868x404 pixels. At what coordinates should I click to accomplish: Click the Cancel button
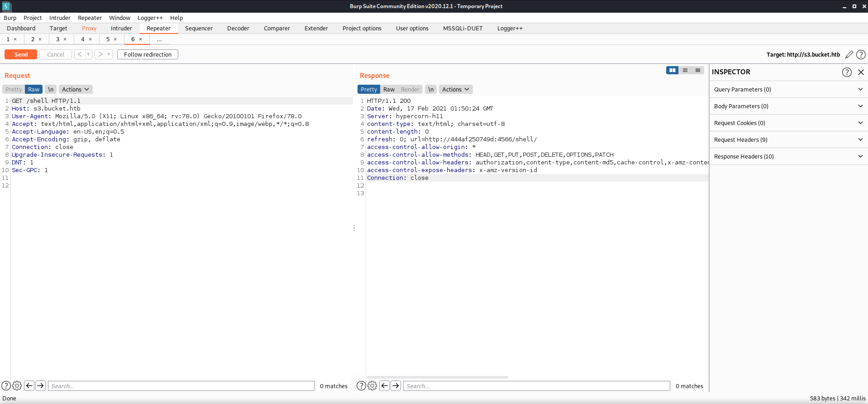pos(56,54)
